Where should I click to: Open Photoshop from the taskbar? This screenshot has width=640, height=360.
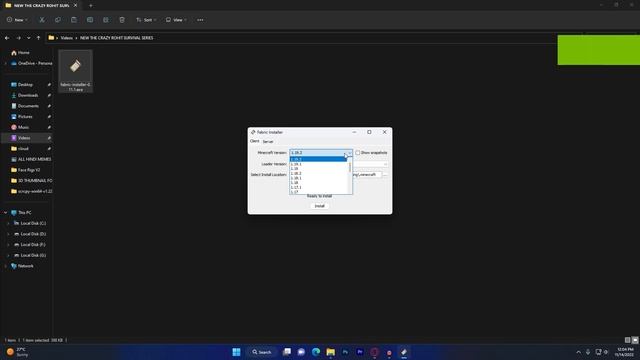click(345, 352)
